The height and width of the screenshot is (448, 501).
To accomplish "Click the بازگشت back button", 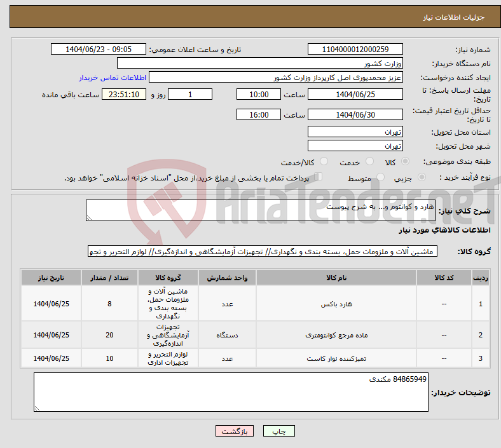I will (235, 431).
